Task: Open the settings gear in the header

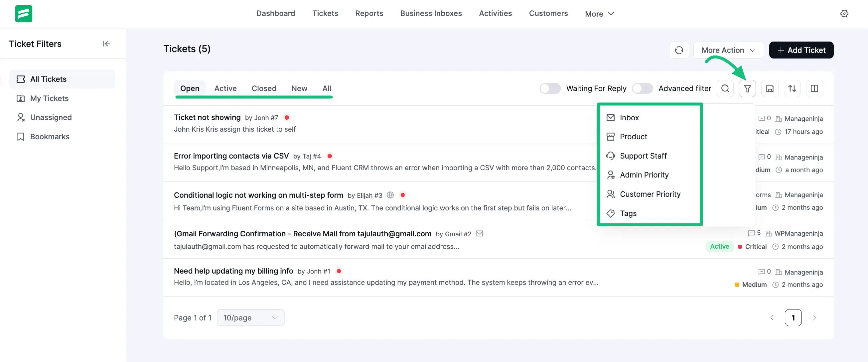Action: click(x=845, y=14)
